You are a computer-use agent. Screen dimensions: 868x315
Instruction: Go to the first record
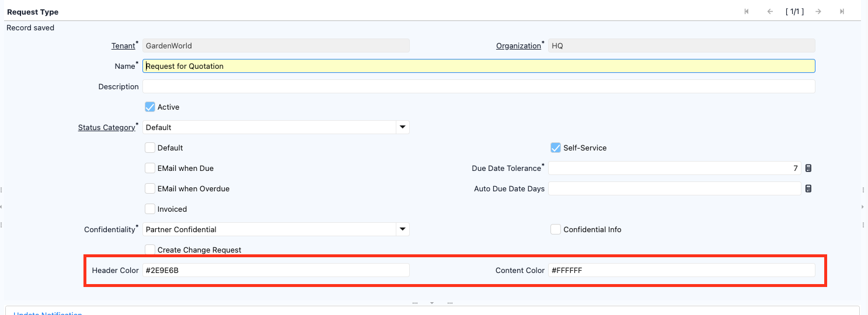(747, 12)
